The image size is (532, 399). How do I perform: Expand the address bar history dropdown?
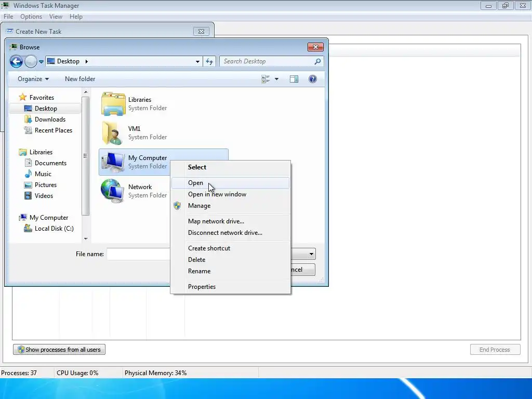(x=197, y=62)
